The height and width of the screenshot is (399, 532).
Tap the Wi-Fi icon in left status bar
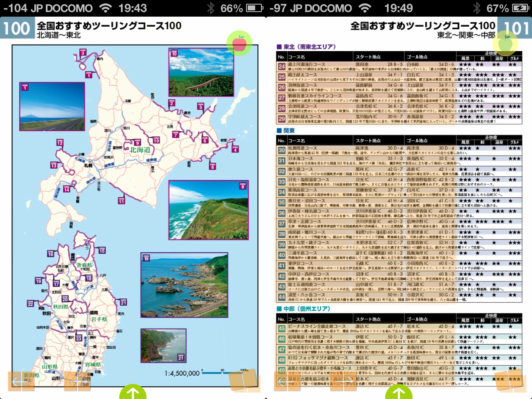pos(106,8)
